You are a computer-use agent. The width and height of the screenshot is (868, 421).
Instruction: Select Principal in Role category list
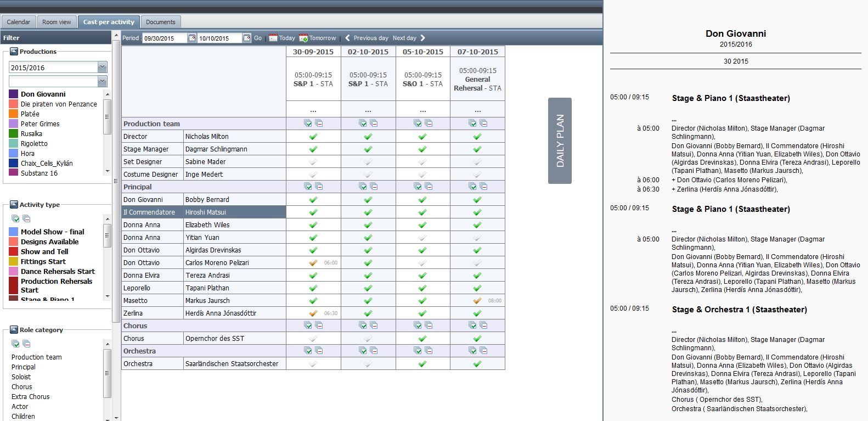click(24, 367)
